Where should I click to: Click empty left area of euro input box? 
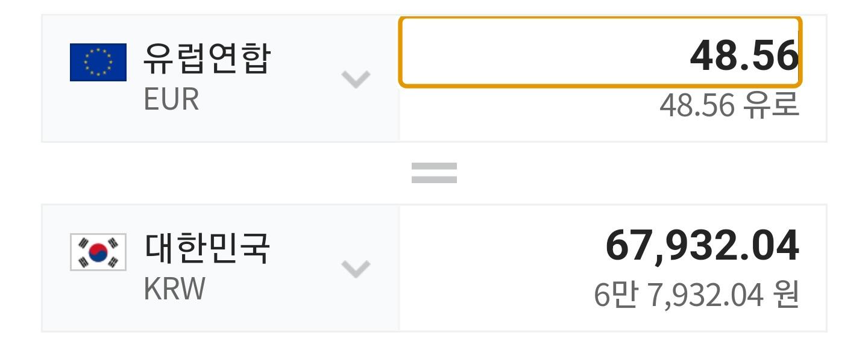(512, 53)
